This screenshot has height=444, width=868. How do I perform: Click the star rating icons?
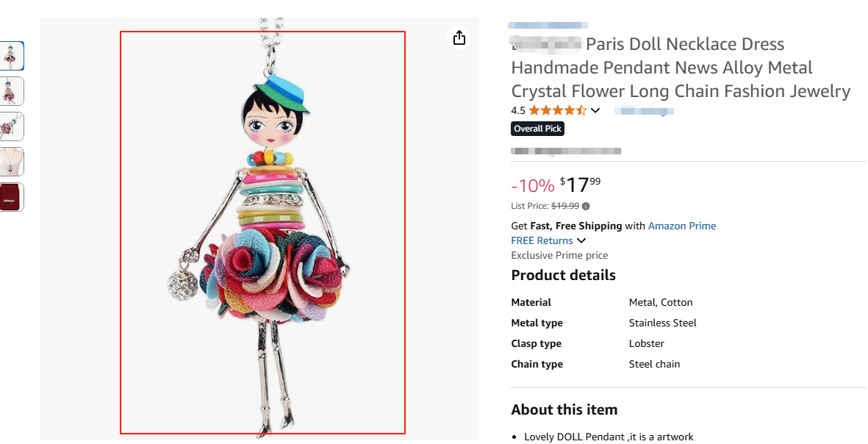click(557, 111)
